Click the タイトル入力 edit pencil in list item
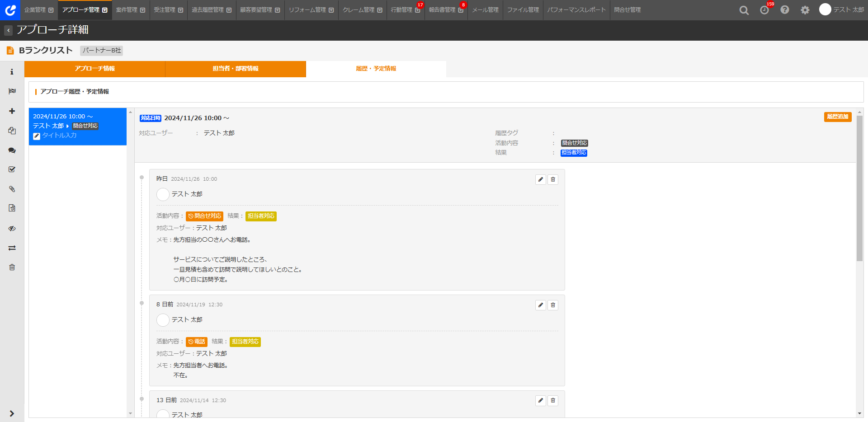Screen dimensions: 868x422 coord(37,136)
